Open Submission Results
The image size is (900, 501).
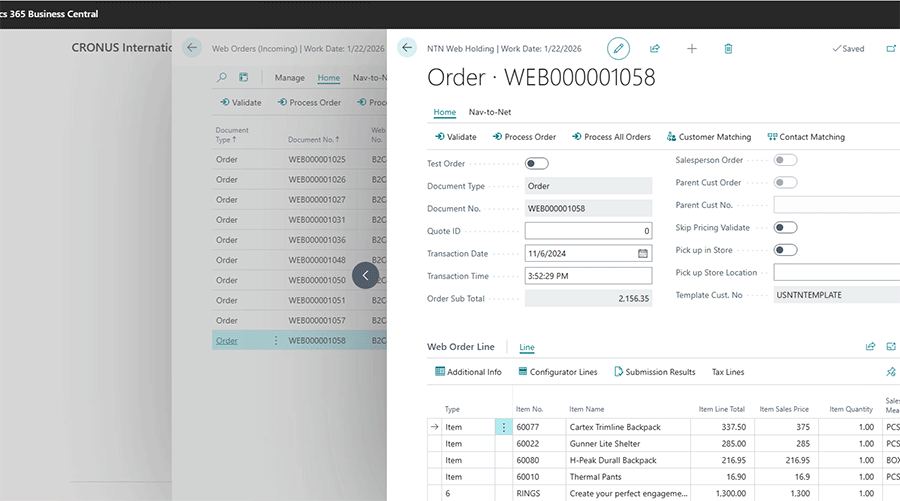[655, 372]
